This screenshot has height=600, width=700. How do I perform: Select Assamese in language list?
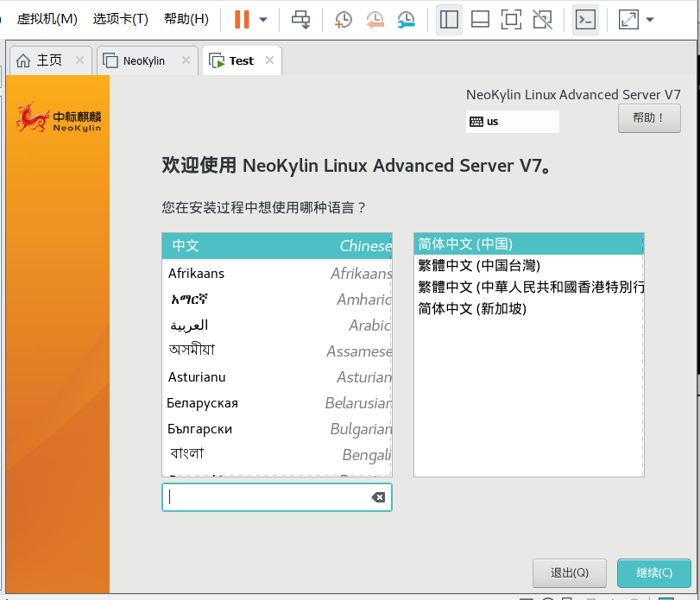click(277, 351)
